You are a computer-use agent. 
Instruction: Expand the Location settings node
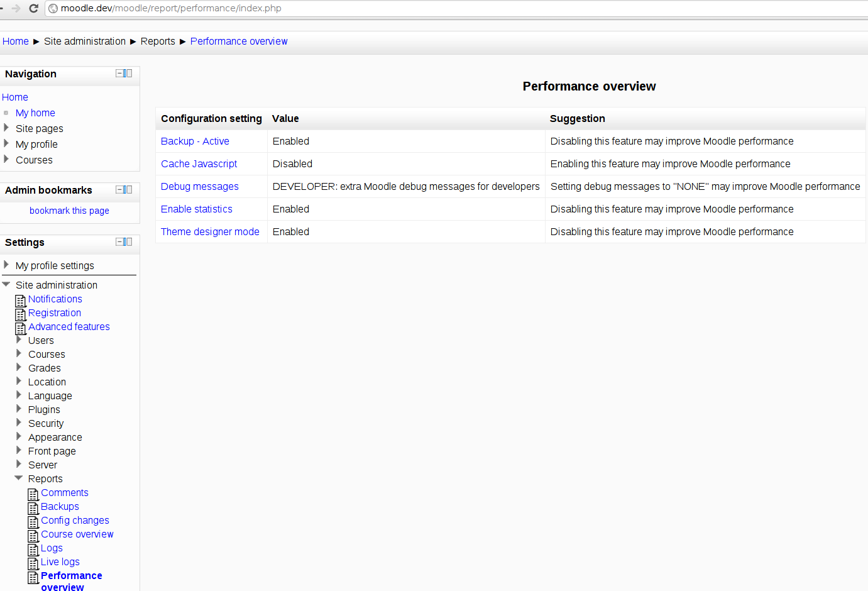(x=19, y=381)
